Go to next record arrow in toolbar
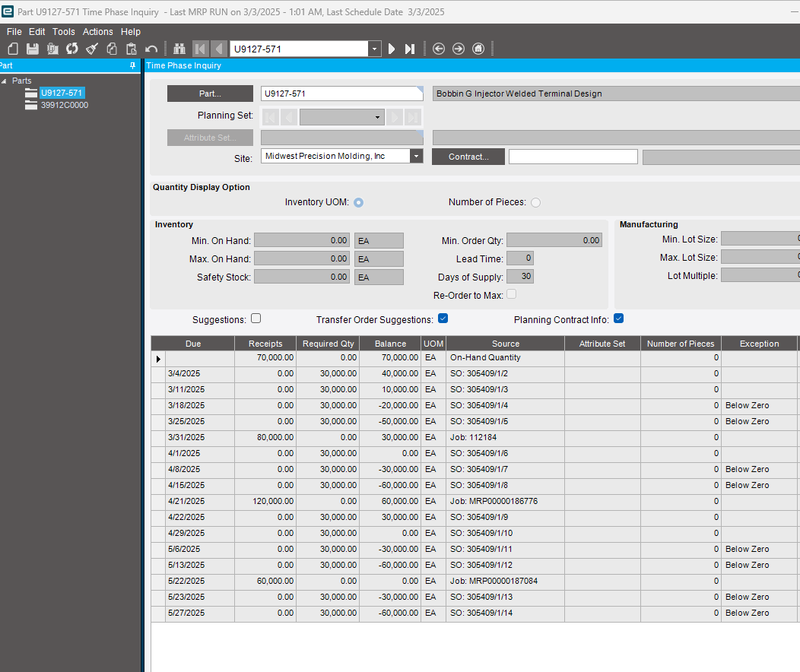Image resolution: width=800 pixels, height=672 pixels. pos(392,49)
